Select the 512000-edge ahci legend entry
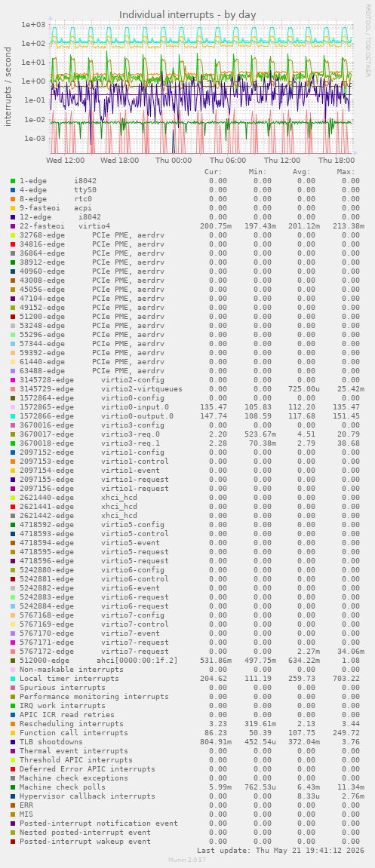Viewport: 375px width, 868px height. coord(98,660)
